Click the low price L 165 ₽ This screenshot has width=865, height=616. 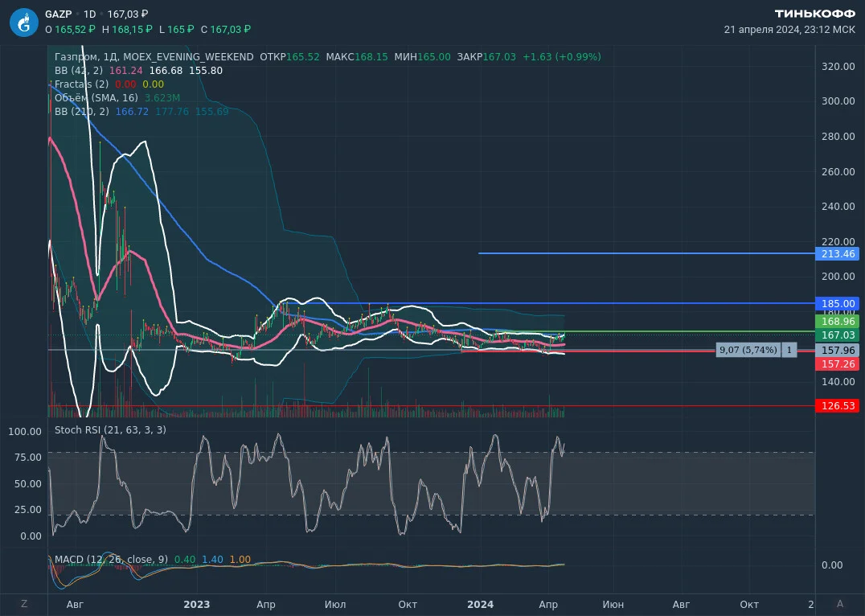pyautogui.click(x=176, y=29)
